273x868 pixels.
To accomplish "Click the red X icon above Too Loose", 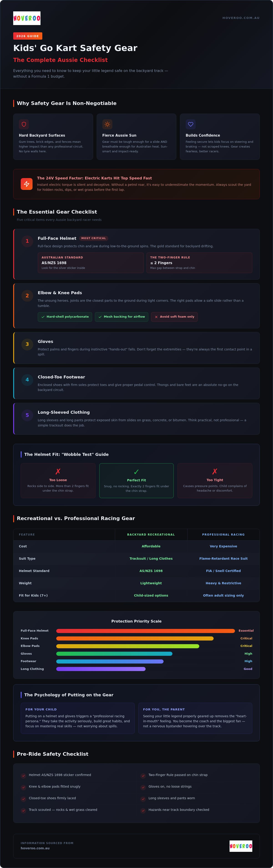I will pyautogui.click(x=58, y=471).
